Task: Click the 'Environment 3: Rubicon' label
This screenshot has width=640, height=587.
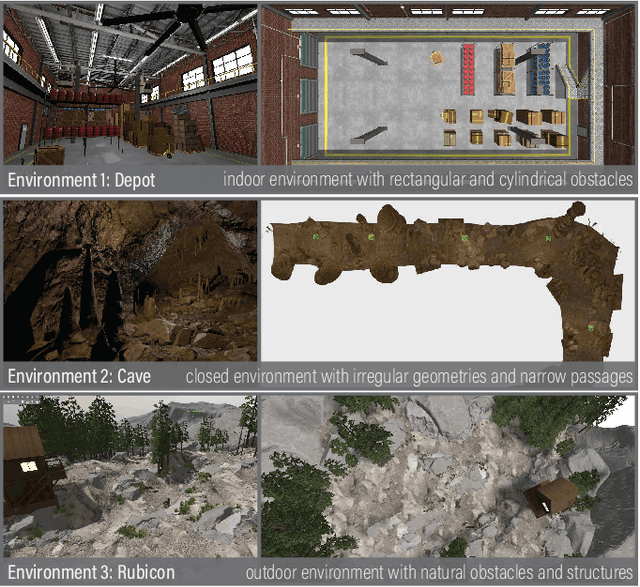Action: [91, 572]
